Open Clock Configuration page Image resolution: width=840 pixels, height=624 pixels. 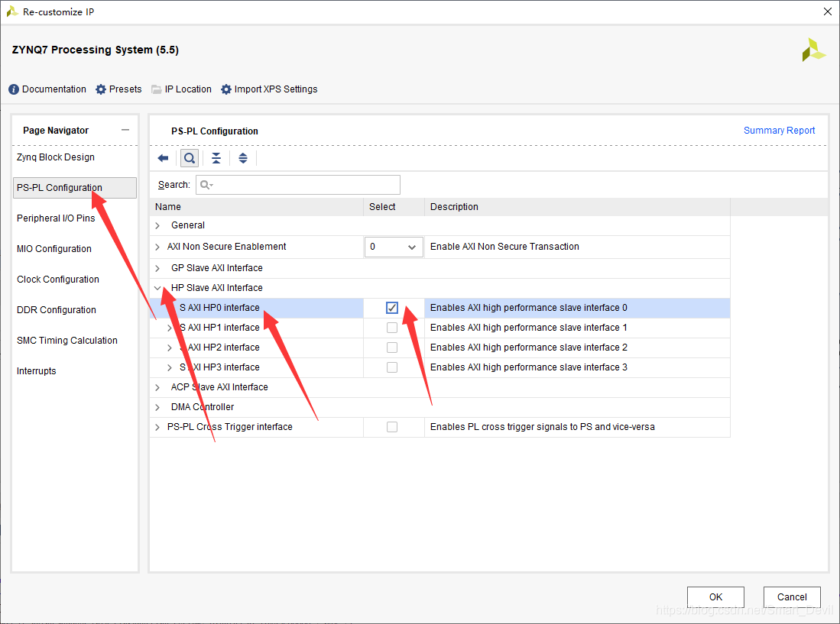[58, 280]
